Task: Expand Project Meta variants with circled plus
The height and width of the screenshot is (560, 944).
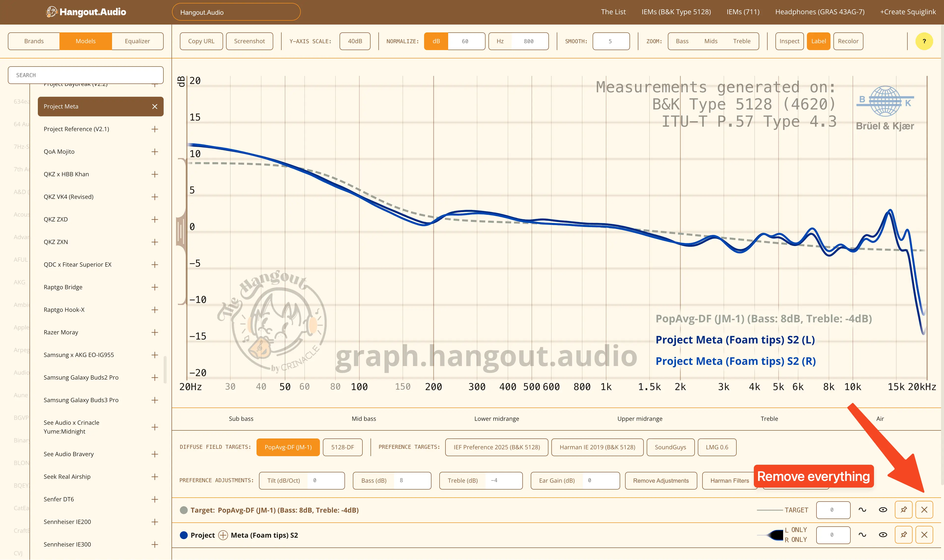Action: point(223,535)
